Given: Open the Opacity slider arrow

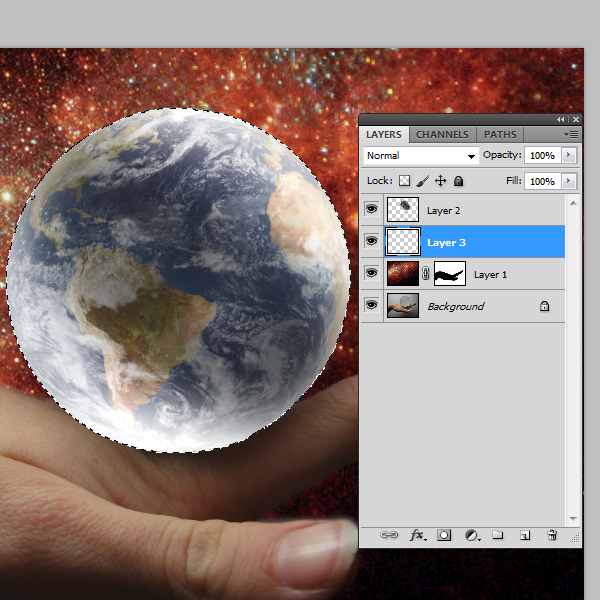Looking at the screenshot, I should pyautogui.click(x=569, y=155).
